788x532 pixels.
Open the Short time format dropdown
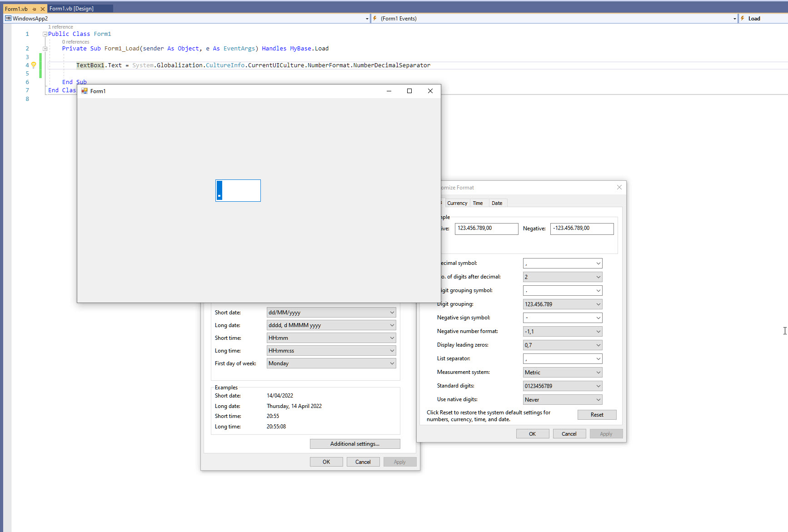(x=331, y=338)
